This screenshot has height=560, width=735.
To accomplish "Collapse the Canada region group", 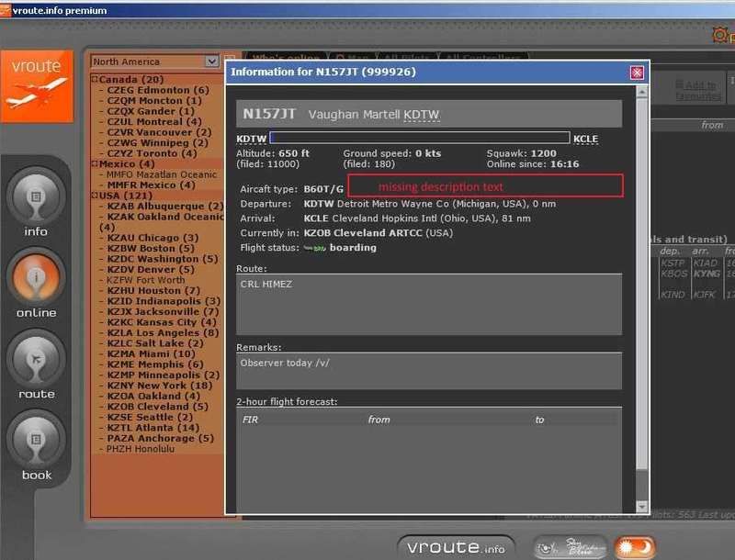I will pyautogui.click(x=95, y=80).
